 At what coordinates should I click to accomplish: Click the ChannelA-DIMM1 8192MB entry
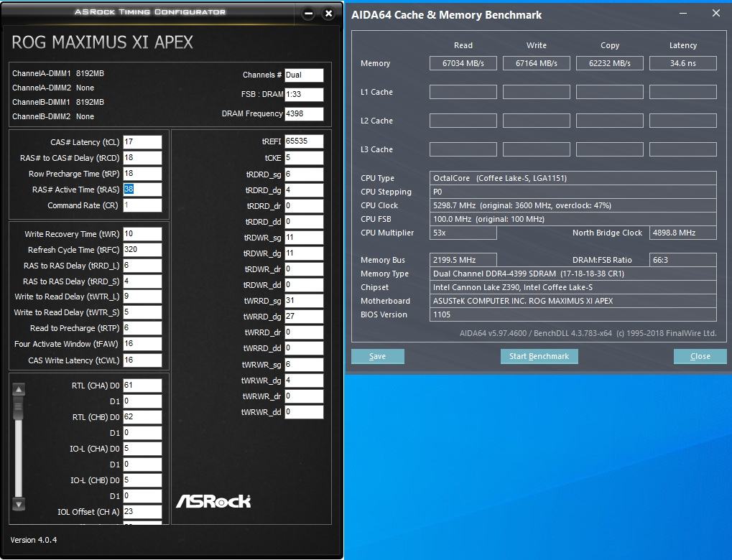58,73
